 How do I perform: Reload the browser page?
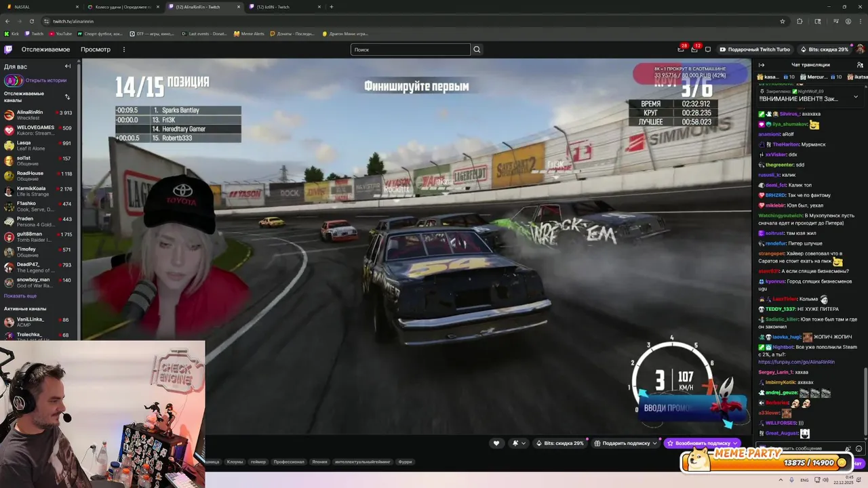pyautogui.click(x=31, y=21)
